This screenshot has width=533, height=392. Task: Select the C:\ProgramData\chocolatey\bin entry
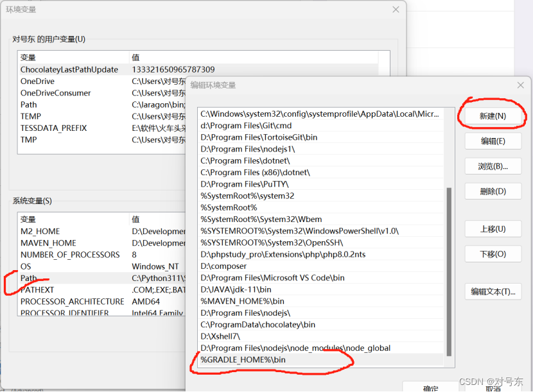320,325
